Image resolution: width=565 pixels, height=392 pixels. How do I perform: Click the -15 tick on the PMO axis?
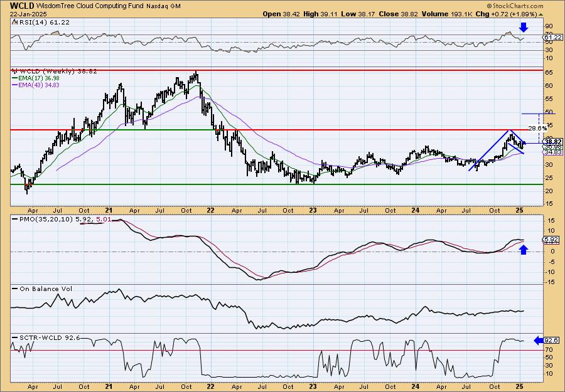pyautogui.click(x=550, y=282)
